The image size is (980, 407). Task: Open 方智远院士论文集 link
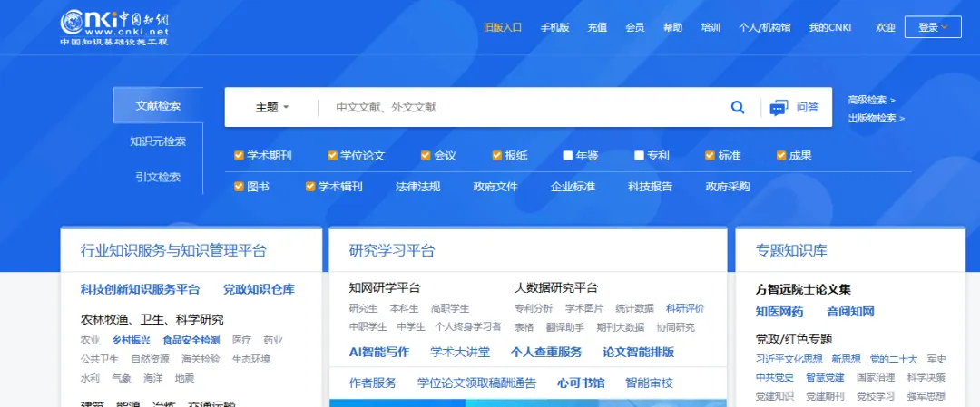[x=803, y=290]
